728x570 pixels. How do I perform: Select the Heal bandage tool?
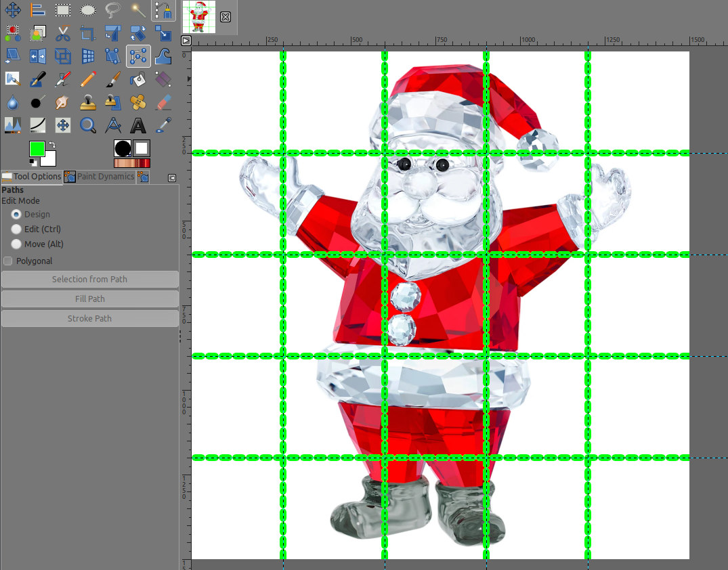pyautogui.click(x=138, y=102)
